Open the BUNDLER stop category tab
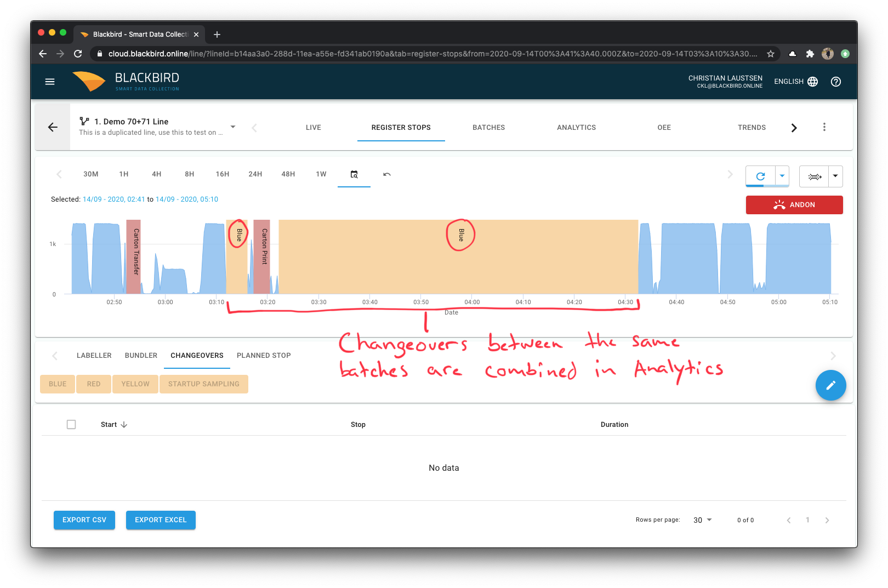The image size is (888, 588). pos(141,356)
